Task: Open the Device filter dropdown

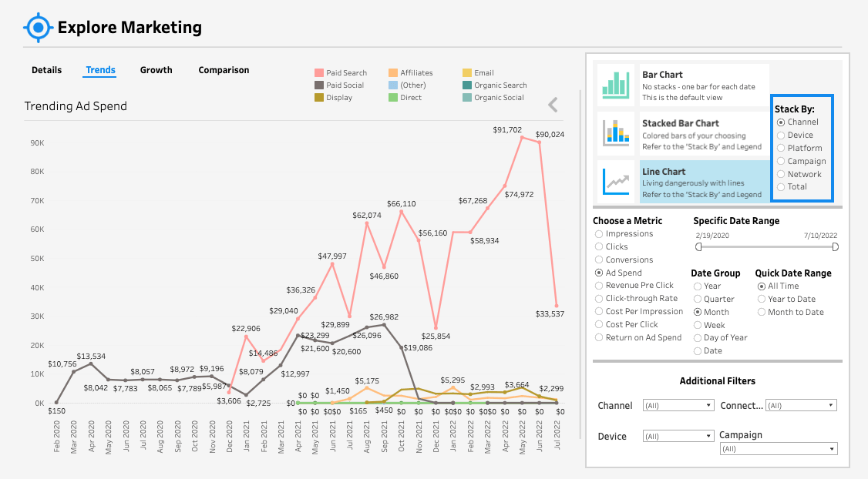Action: (678, 435)
